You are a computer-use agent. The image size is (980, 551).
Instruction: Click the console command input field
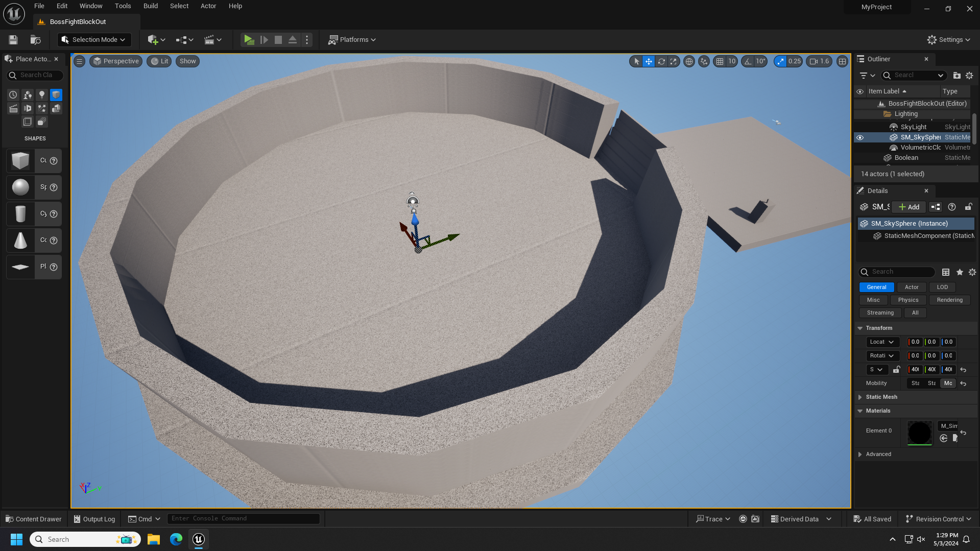[x=244, y=519]
